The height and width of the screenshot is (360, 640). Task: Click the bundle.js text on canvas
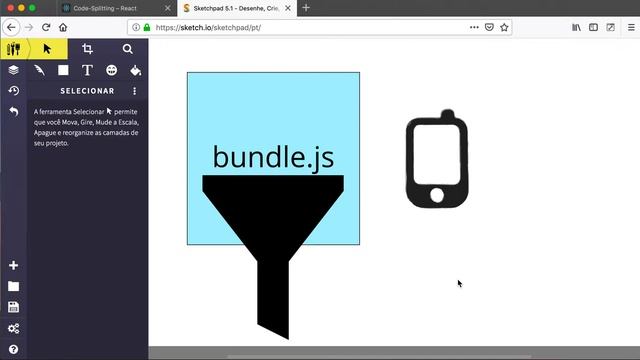273,158
